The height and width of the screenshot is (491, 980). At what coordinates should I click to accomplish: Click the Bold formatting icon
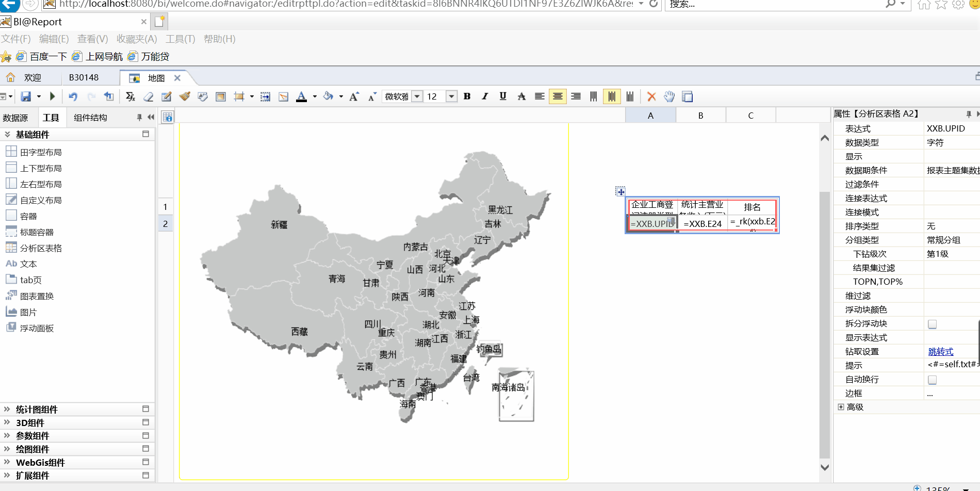click(x=466, y=96)
